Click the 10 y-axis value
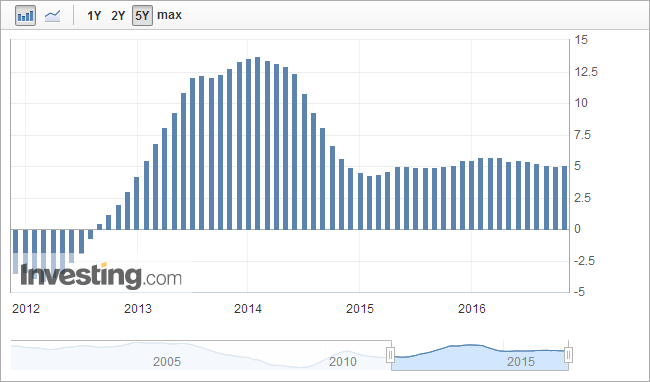 click(x=581, y=103)
